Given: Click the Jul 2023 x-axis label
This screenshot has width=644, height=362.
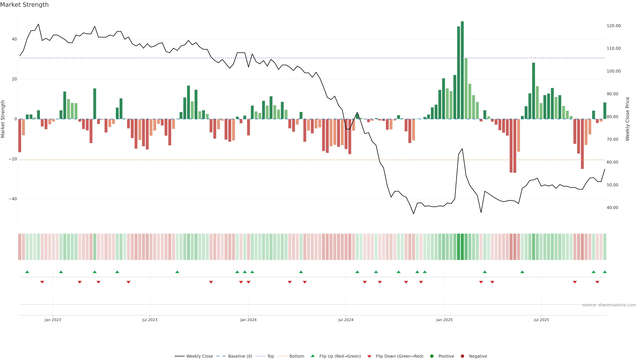Looking at the screenshot, I should pos(150,320).
